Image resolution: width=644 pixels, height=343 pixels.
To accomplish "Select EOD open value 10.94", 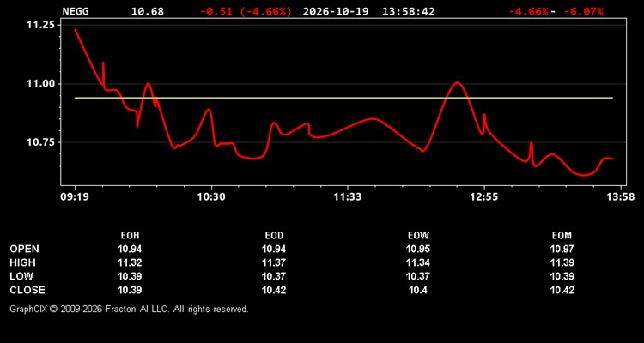I will [x=274, y=249].
